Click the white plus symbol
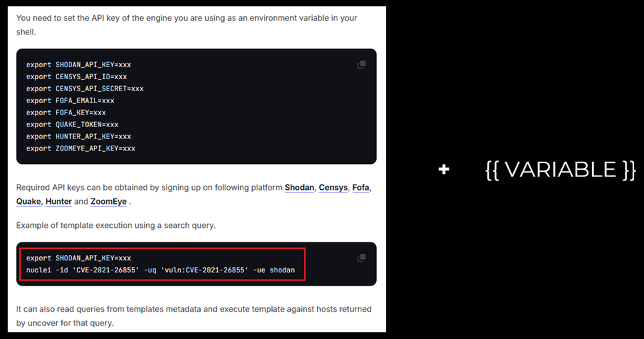Screen dimensions: 644x339 pyautogui.click(x=444, y=170)
